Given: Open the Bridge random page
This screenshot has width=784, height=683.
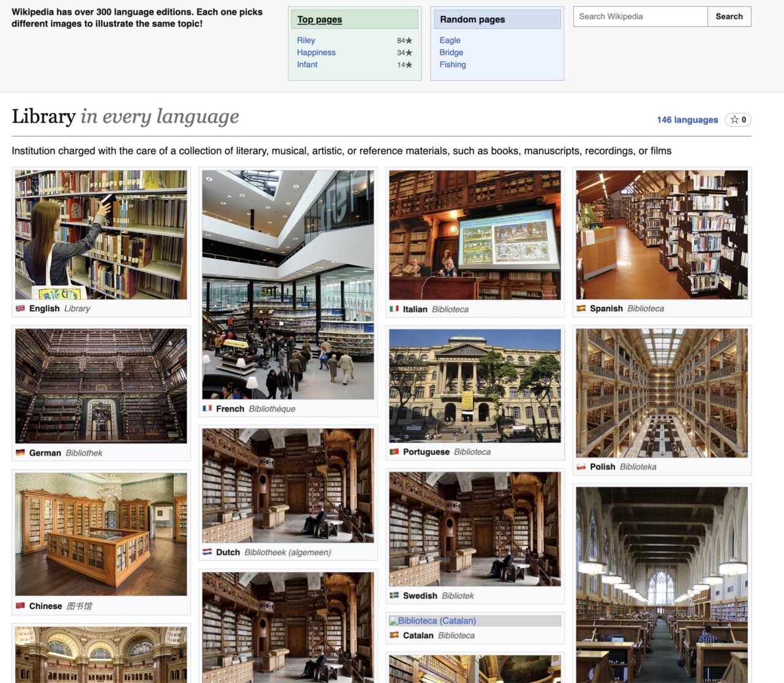Looking at the screenshot, I should point(451,53).
